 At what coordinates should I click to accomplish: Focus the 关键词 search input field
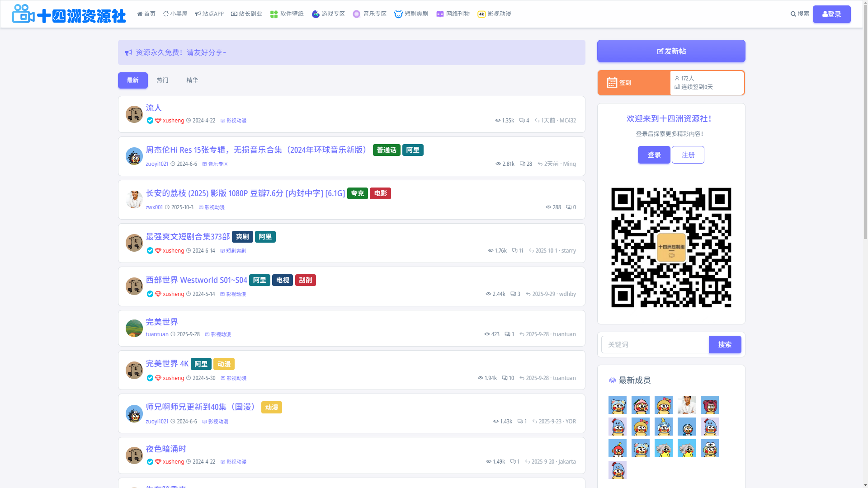click(655, 345)
